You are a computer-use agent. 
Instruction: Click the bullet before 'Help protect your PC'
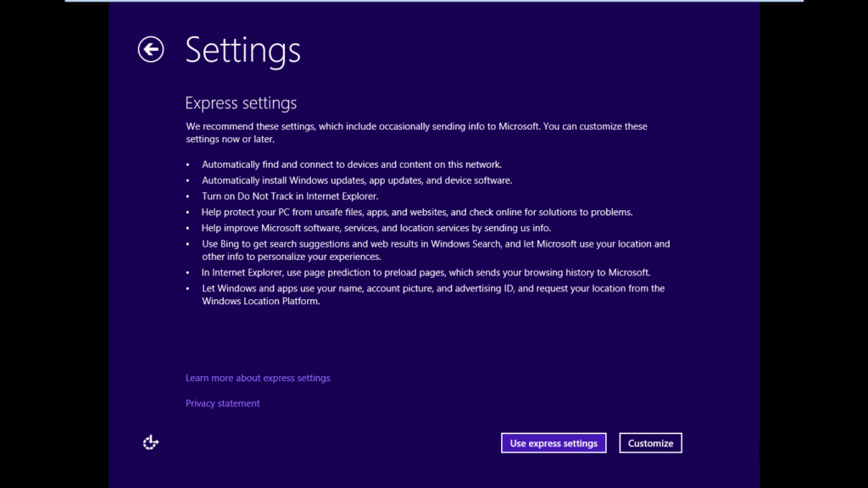click(x=188, y=213)
